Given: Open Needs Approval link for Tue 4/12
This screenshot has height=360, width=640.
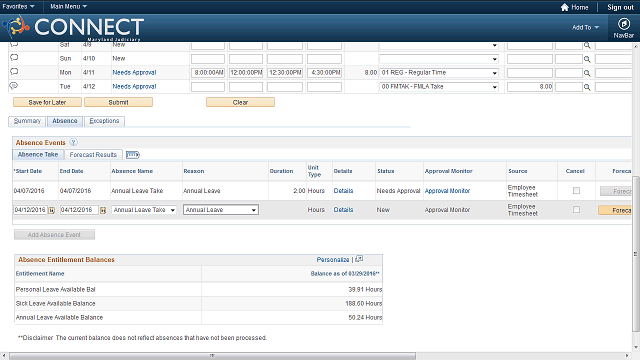Looking at the screenshot, I should tap(134, 87).
